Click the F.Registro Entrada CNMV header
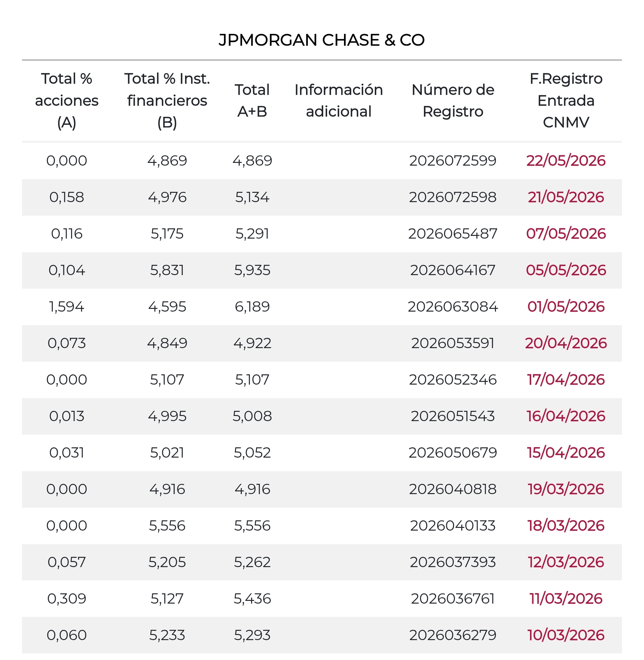Viewport: 644px width, 660px height. [x=566, y=100]
